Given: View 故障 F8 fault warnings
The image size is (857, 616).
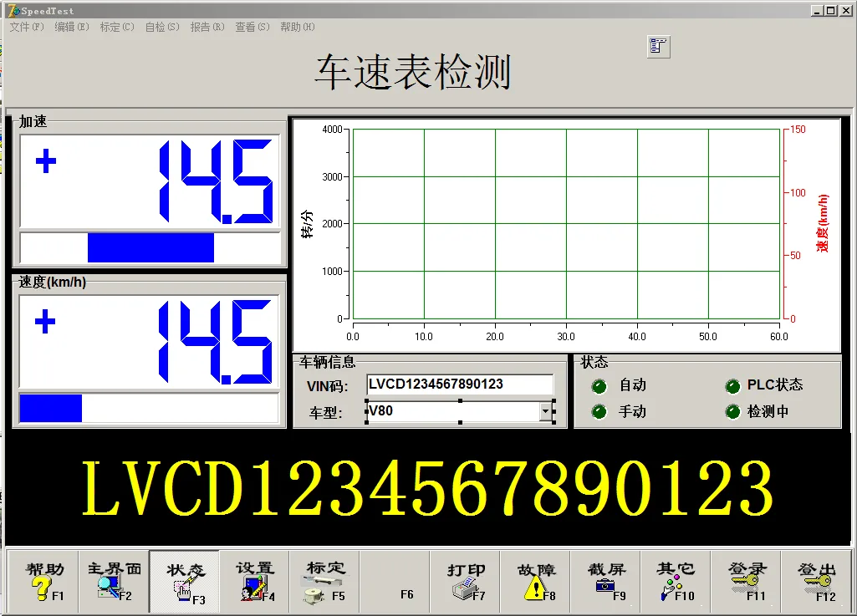Looking at the screenshot, I should click(x=536, y=582).
